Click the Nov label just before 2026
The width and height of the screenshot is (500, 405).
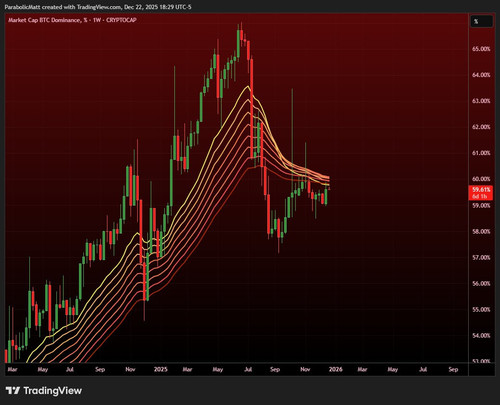click(x=305, y=369)
